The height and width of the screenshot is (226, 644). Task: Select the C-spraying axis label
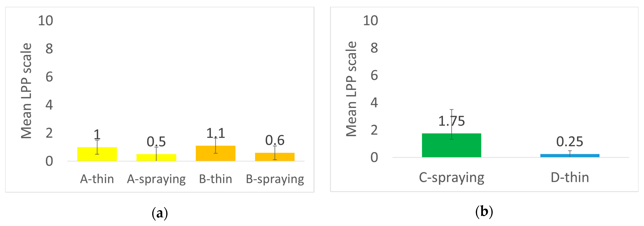451,178
